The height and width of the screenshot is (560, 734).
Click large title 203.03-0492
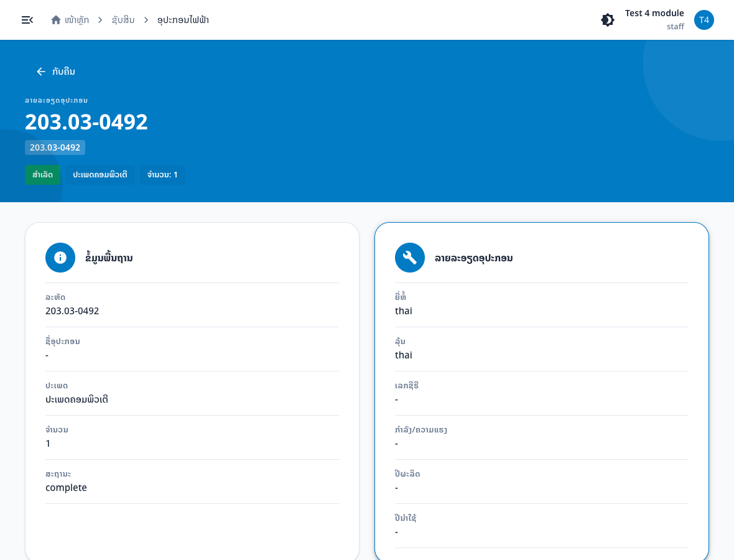click(86, 122)
